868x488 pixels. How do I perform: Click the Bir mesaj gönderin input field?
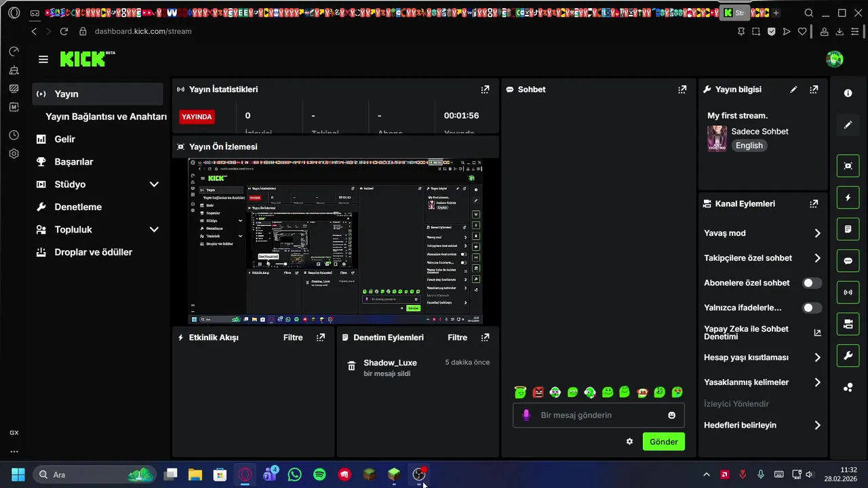click(x=598, y=415)
